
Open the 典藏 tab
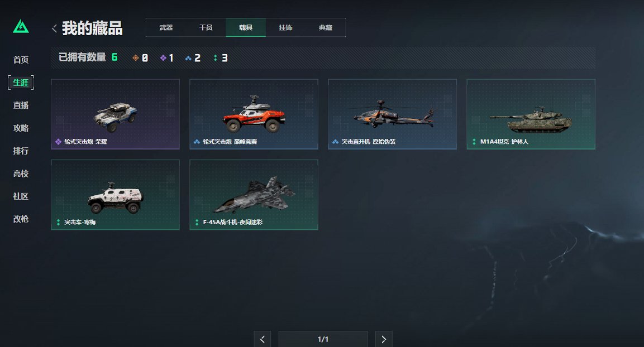tap(325, 27)
